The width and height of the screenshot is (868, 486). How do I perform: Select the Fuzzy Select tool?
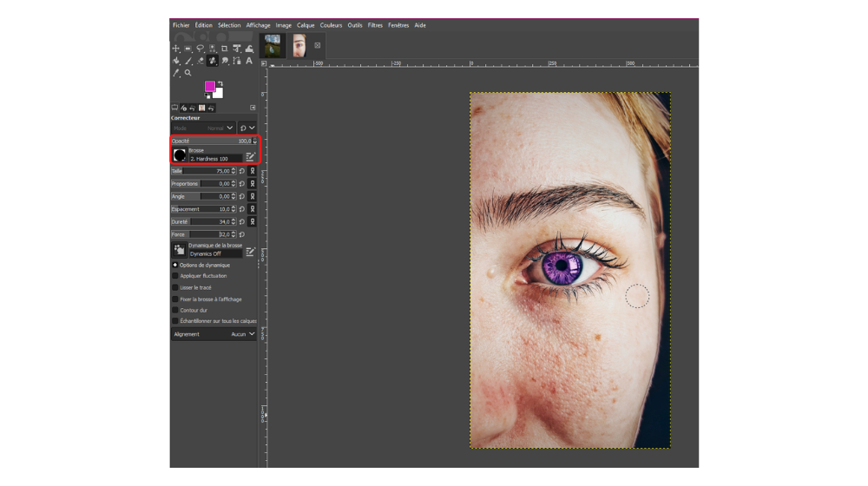pos(212,48)
